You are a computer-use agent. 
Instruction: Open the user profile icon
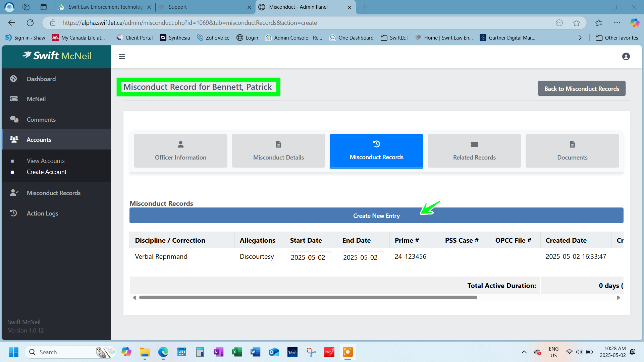[626, 57]
